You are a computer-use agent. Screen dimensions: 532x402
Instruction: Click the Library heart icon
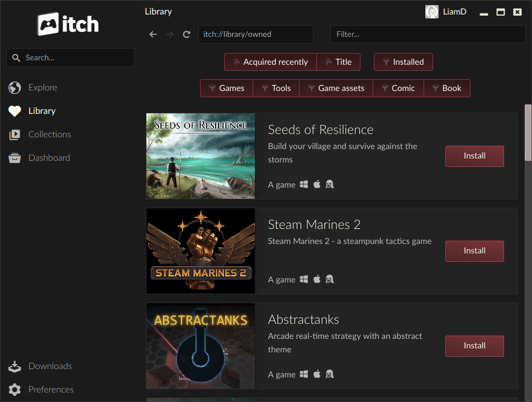point(15,111)
